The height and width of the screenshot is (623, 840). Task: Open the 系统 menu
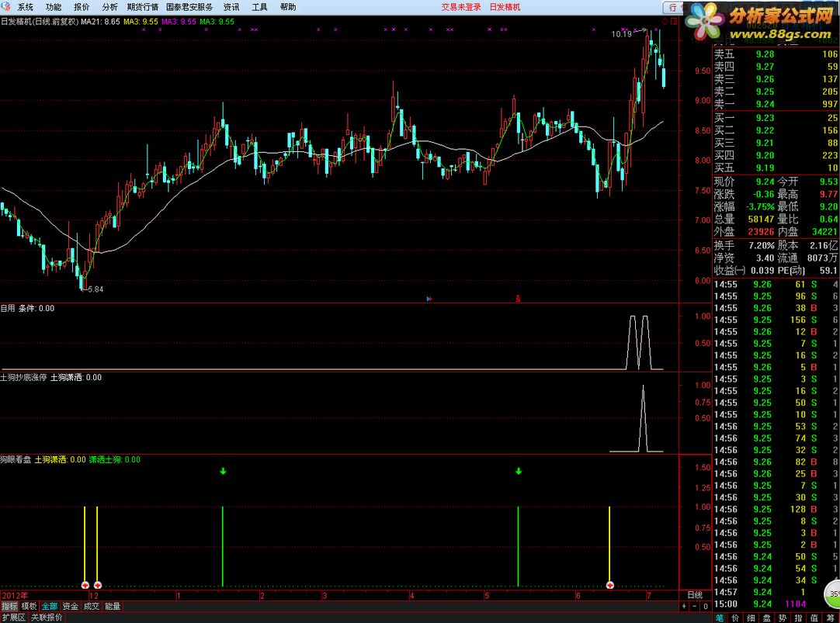(25, 7)
